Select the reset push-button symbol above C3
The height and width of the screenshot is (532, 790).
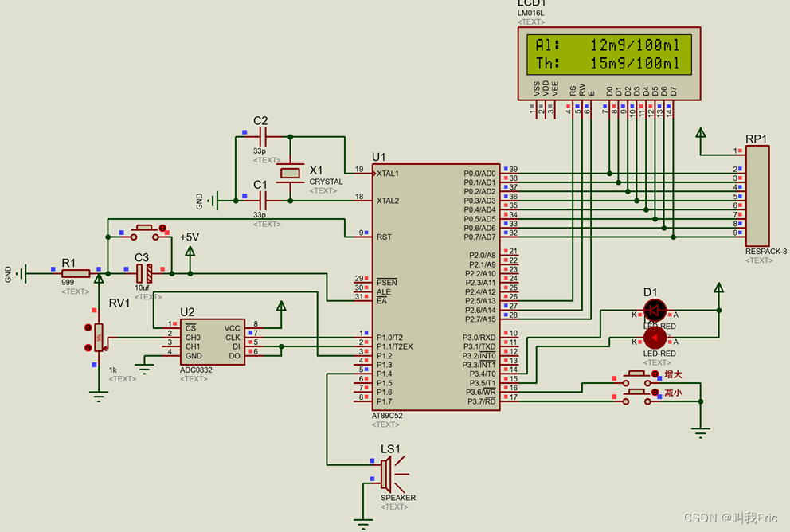146,233
